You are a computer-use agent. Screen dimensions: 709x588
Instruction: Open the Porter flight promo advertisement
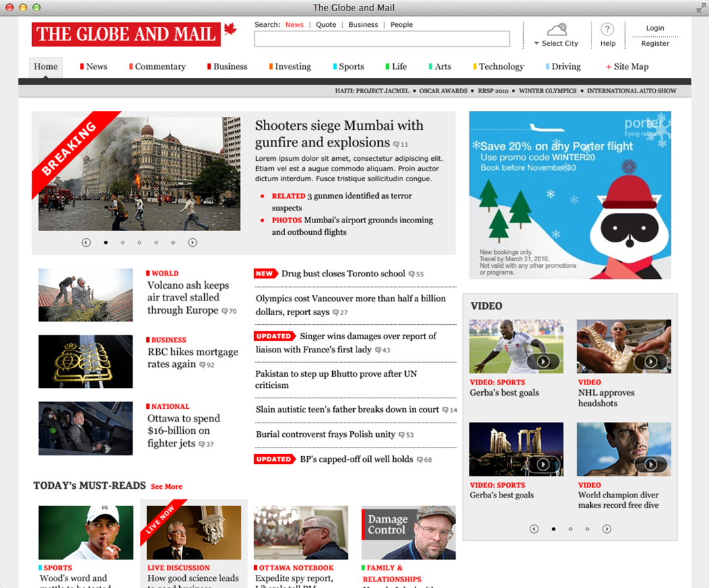click(x=570, y=195)
